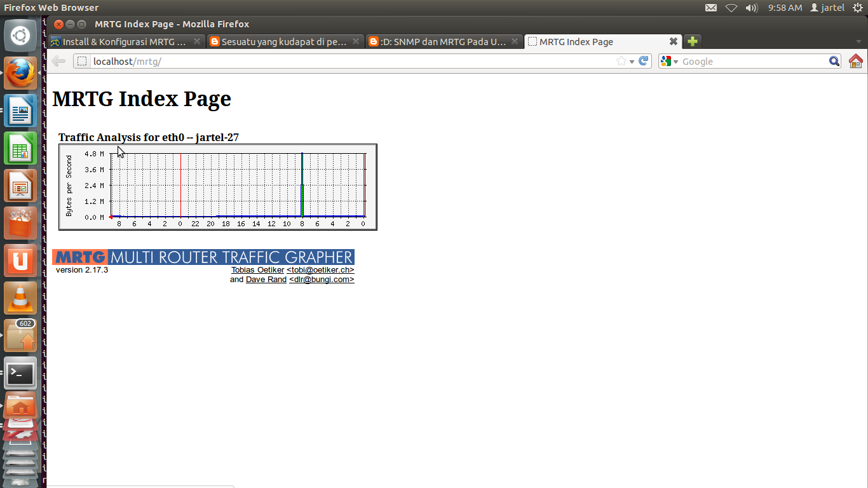Open the eth0 traffic graph image
The width and height of the screenshot is (868, 488).
click(218, 187)
